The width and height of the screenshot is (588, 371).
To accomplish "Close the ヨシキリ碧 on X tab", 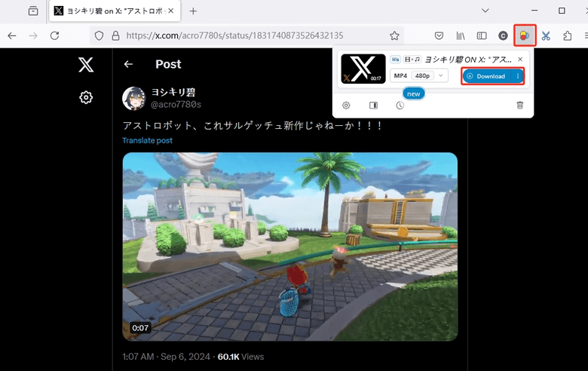I will [x=171, y=11].
